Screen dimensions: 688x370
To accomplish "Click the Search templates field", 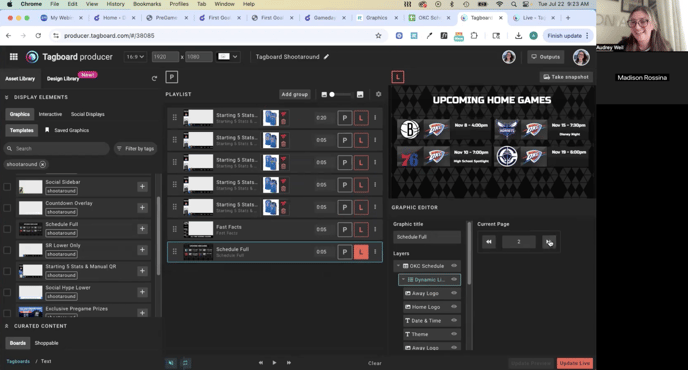I will tap(57, 149).
